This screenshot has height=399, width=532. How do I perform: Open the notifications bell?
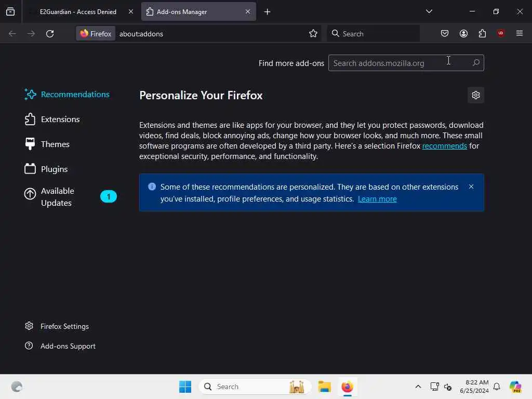(497, 387)
